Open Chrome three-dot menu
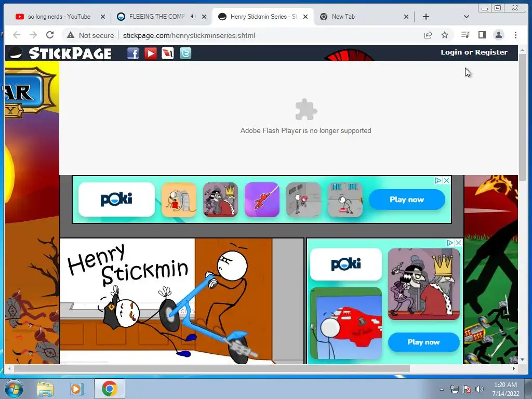This screenshot has height=399, width=532. point(515,35)
